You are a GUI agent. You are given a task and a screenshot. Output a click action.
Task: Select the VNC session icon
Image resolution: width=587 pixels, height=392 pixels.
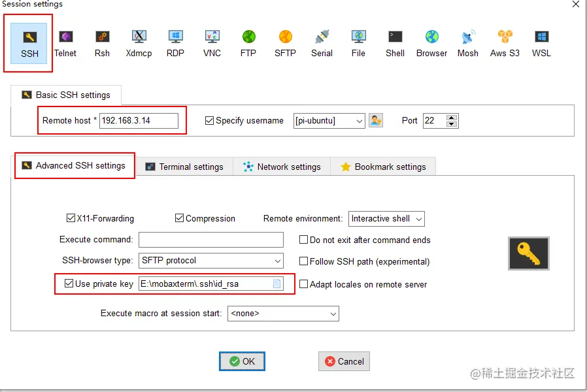[x=212, y=43]
